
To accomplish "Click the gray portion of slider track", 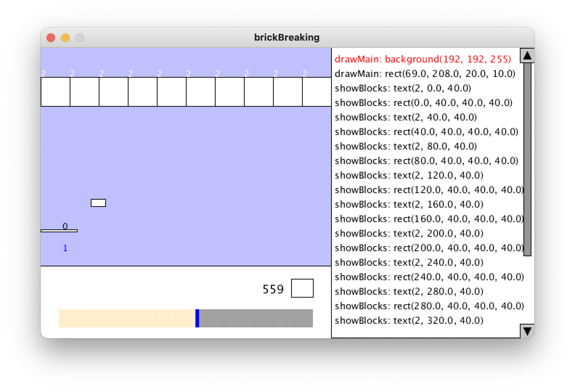I will pos(256,318).
